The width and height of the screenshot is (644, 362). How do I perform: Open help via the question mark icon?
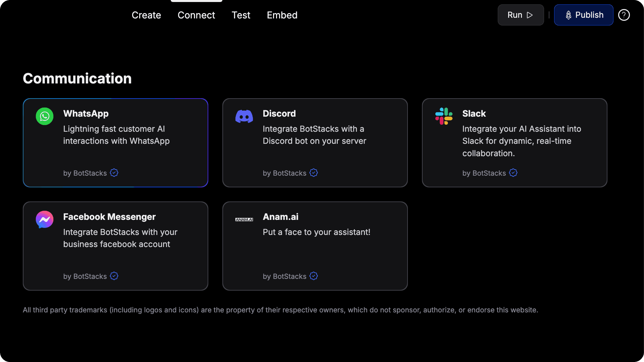click(x=624, y=15)
